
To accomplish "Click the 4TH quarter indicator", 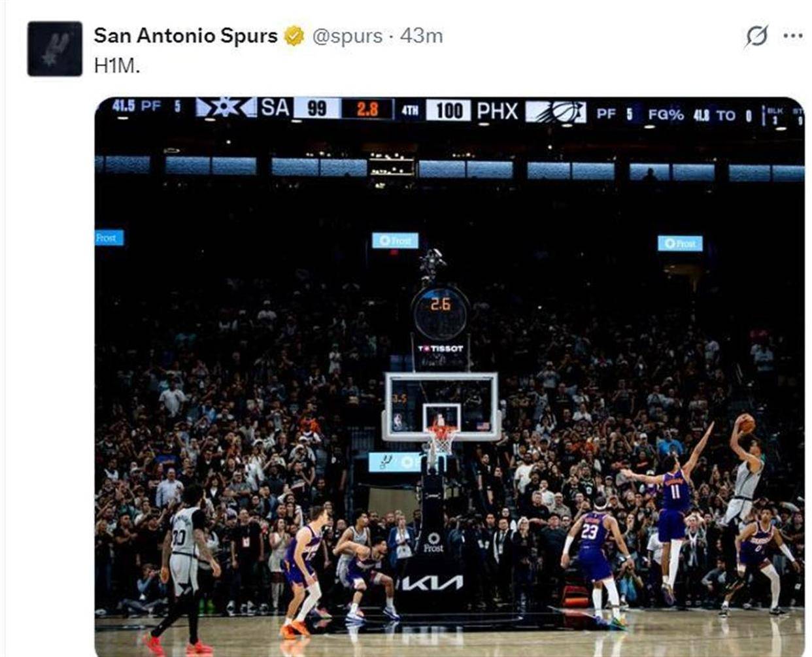I will pyautogui.click(x=410, y=110).
